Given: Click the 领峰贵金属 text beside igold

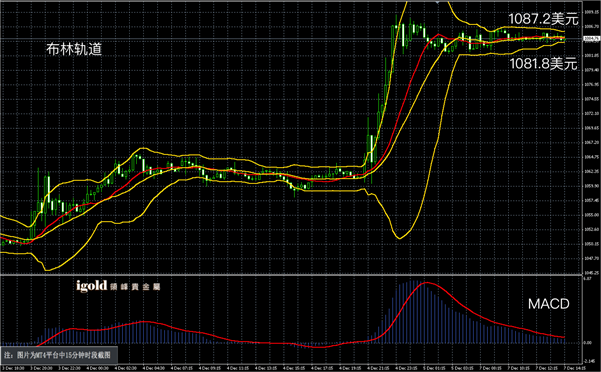Looking at the screenshot, I should 135,287.
